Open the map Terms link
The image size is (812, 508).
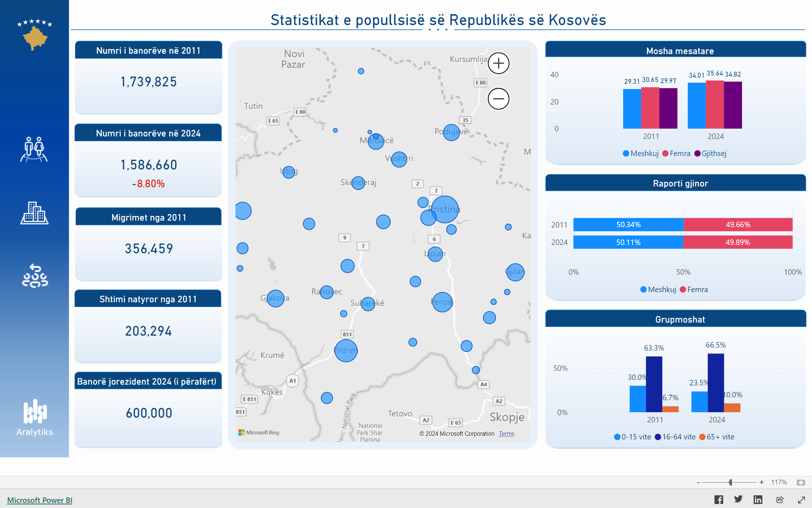(x=506, y=434)
